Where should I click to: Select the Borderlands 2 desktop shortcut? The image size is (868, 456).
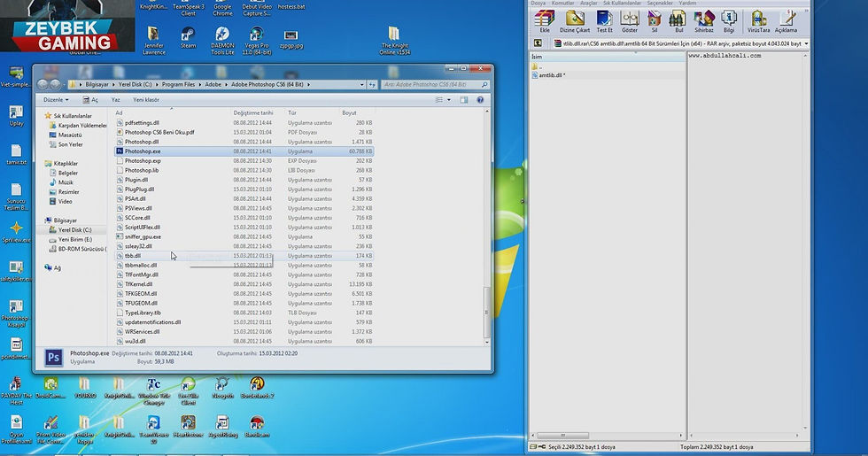(x=257, y=388)
